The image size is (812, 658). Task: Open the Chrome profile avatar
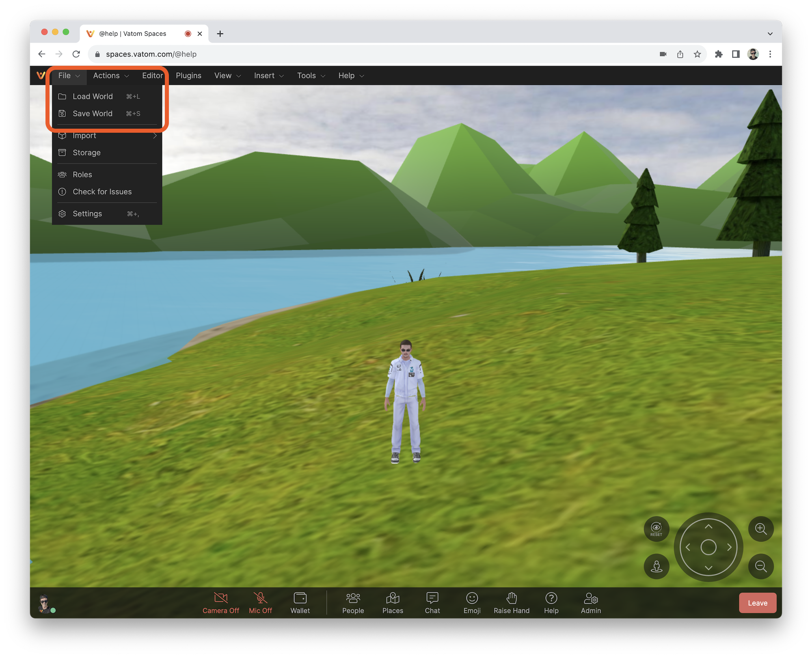point(753,54)
